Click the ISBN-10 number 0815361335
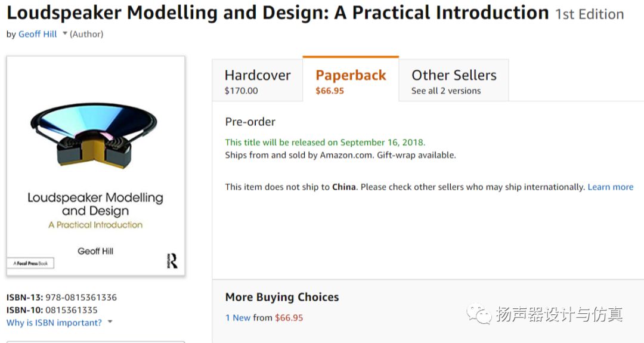 (x=72, y=310)
